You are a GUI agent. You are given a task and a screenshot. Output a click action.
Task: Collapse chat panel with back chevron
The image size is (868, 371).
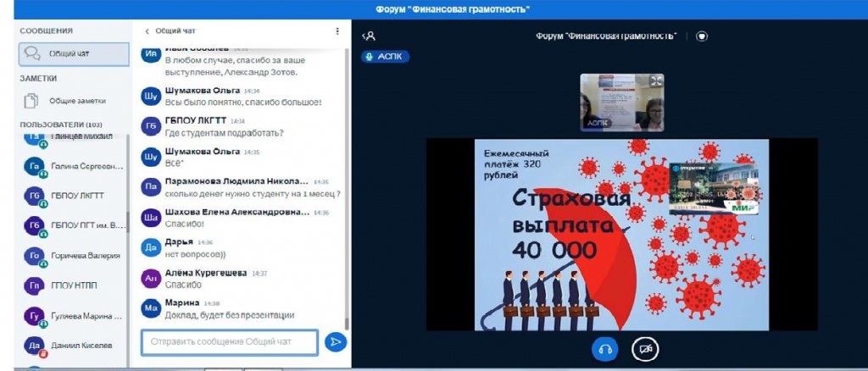(x=147, y=31)
